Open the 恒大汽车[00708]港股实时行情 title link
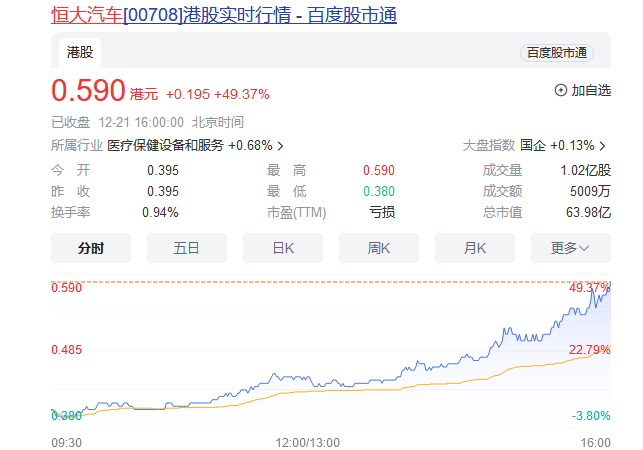 [224, 16]
